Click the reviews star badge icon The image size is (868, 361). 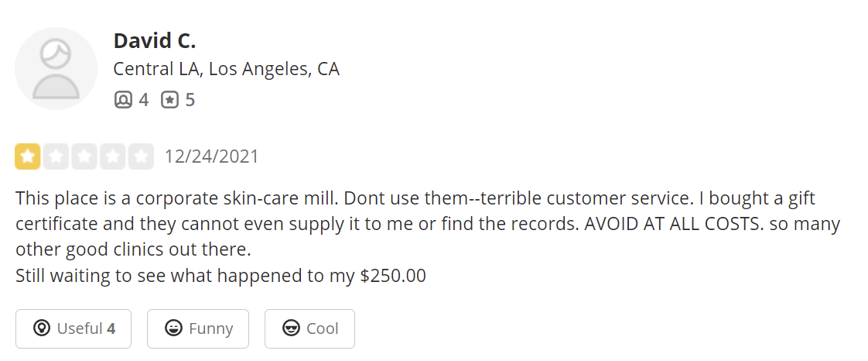point(170,100)
